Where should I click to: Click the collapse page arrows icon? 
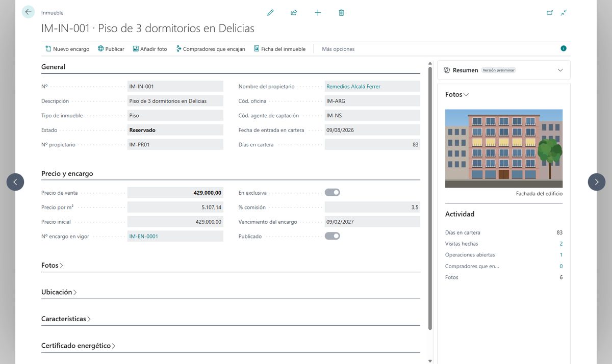[564, 12]
